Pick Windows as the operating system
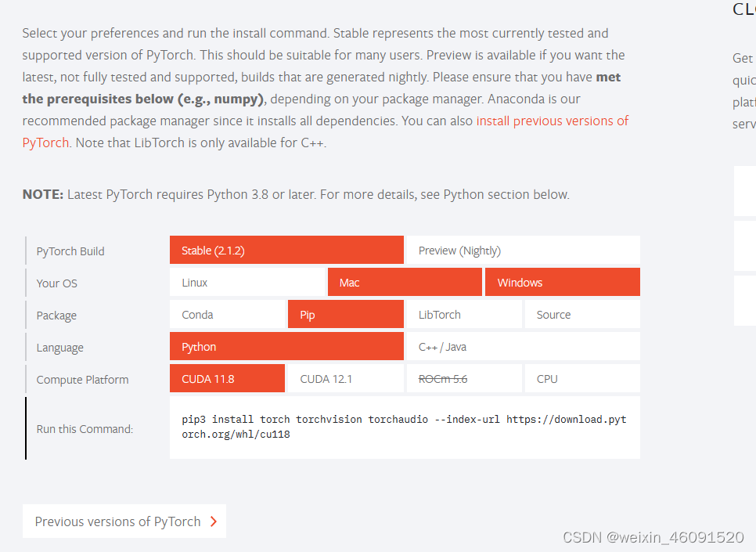Viewport: 756px width, 552px height. [562, 283]
